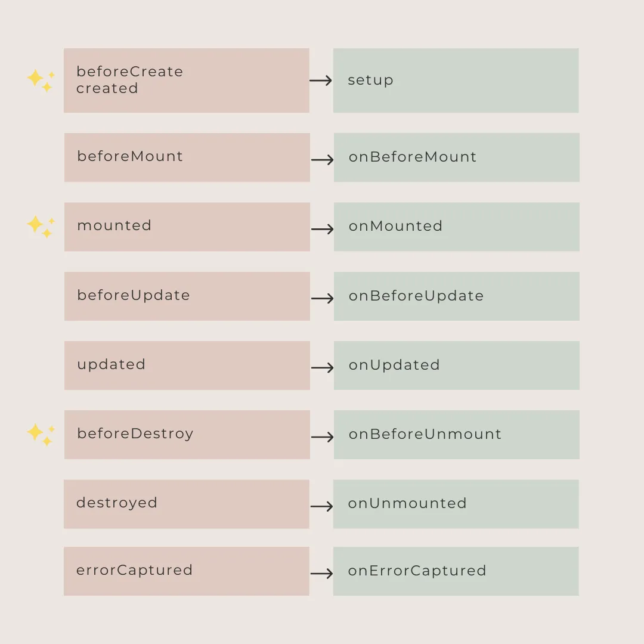Click the arrow pointing to onBeforeUpdate

pyautogui.click(x=322, y=298)
